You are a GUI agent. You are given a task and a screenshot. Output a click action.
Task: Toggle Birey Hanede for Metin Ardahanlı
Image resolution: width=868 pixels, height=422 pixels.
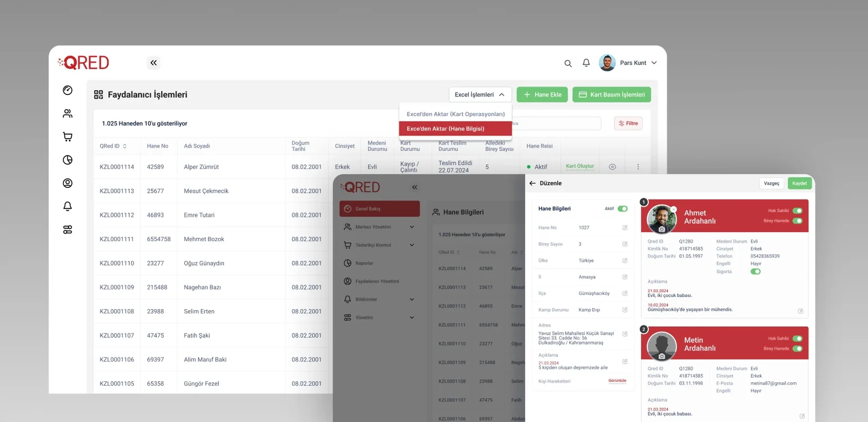tap(797, 349)
